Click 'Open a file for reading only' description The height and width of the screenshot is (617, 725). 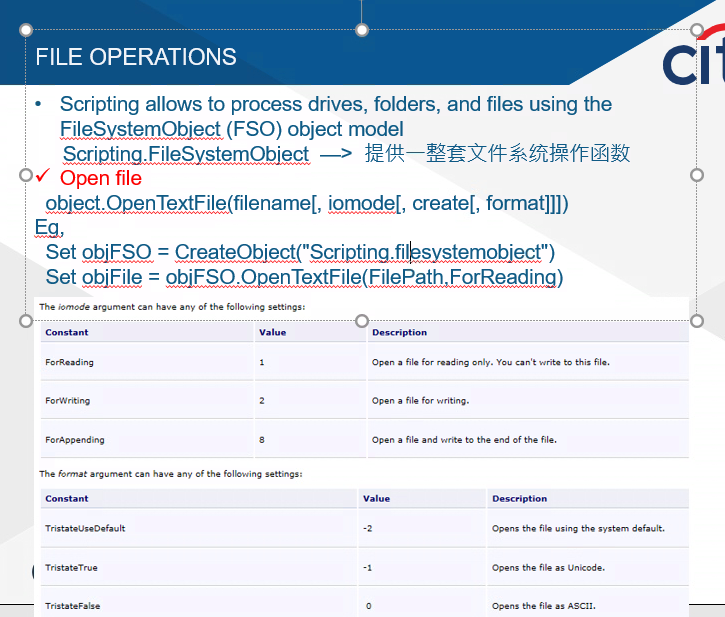pyautogui.click(x=491, y=362)
